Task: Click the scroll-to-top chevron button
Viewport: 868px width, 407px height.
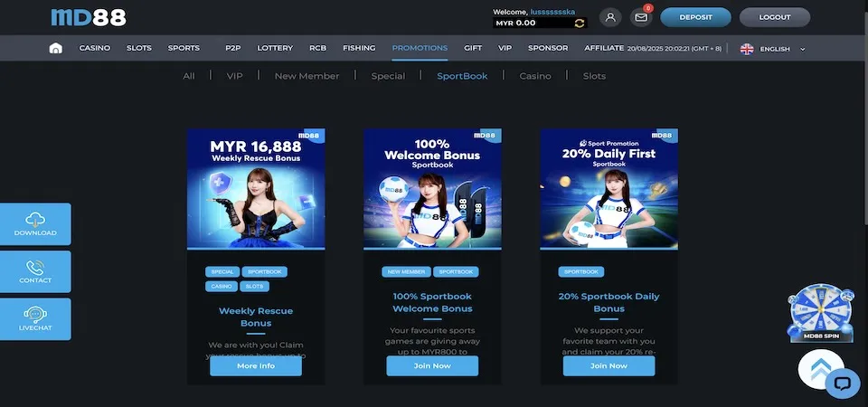Action: pyautogui.click(x=820, y=369)
